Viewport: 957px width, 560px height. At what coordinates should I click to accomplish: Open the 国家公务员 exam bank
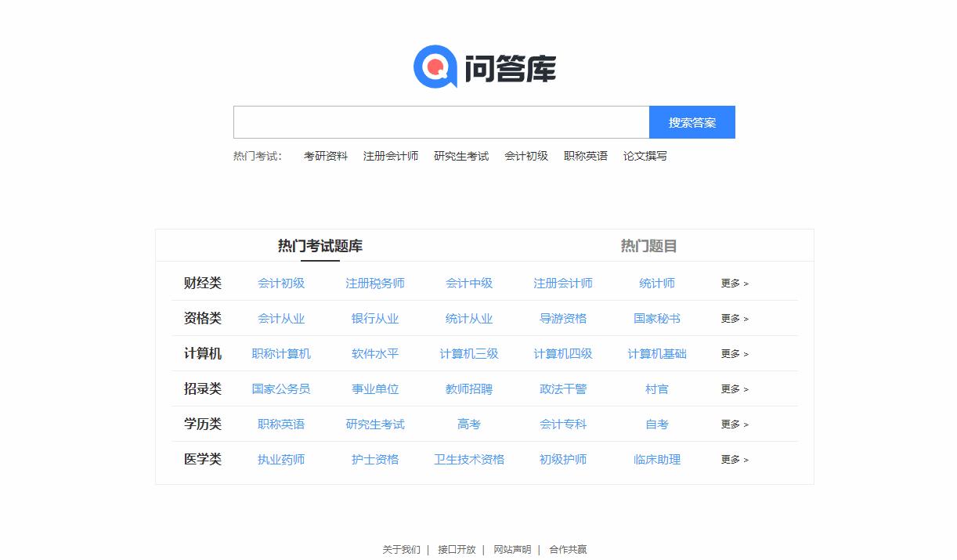coord(280,389)
